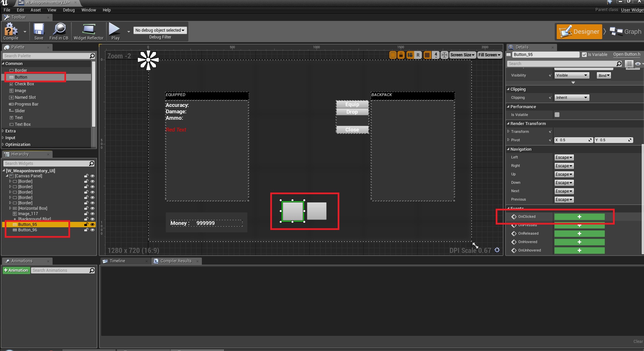
Task: Click the Compile toolbar icon
Action: coord(10,31)
